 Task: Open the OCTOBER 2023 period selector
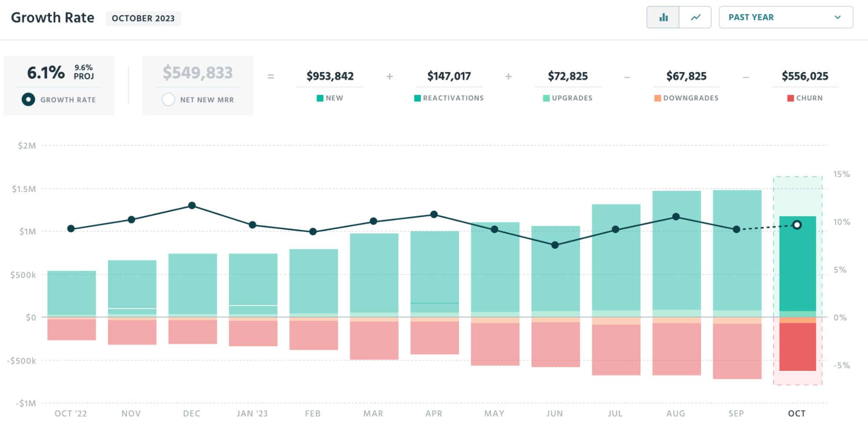(x=143, y=18)
